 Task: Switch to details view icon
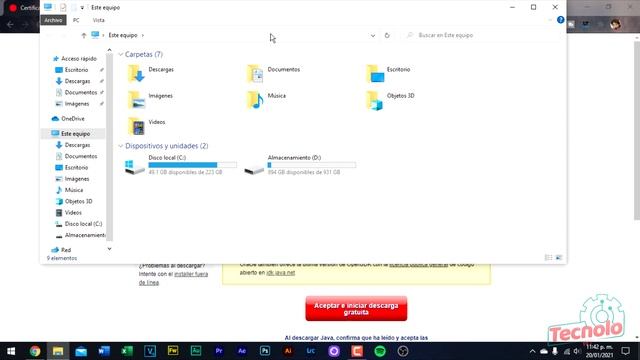549,258
